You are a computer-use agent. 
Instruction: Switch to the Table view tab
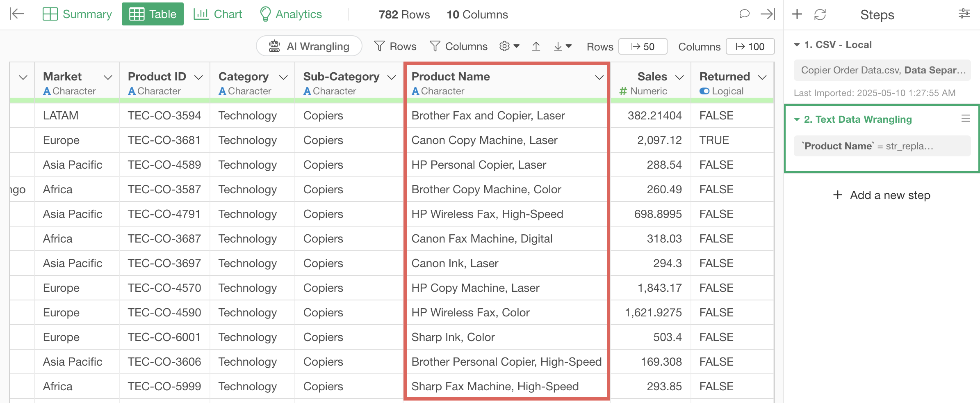point(153,14)
